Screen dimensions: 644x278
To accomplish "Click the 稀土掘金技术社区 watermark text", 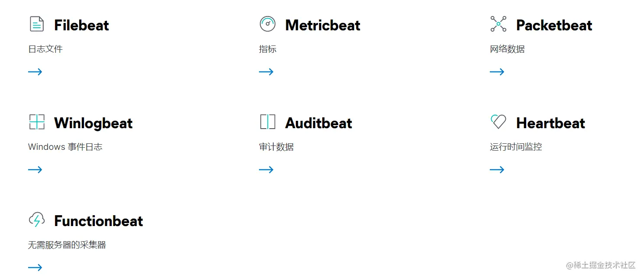I will (601, 265).
